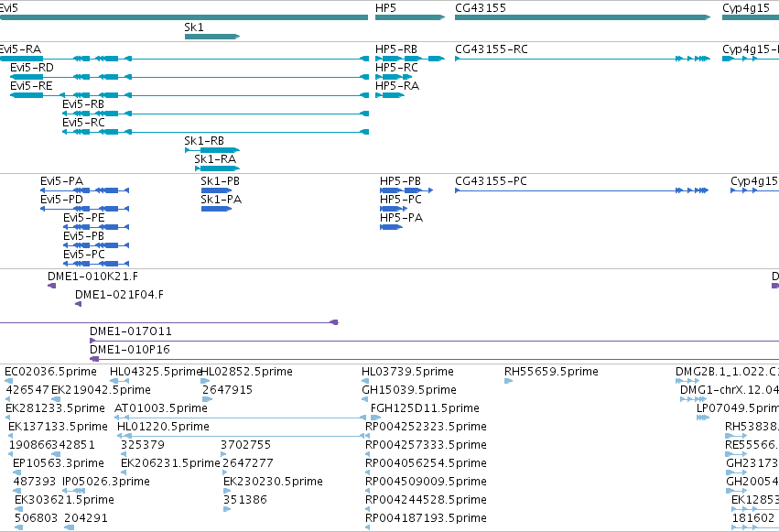The width and height of the screenshot is (779, 532).
Task: Click the 487393 feature label
Action: click(x=34, y=482)
